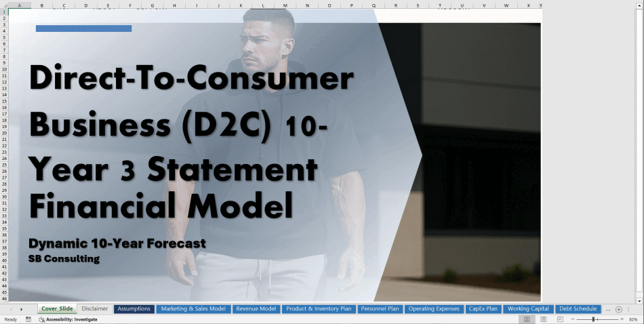Open the Marketing & Sales Model tab
Viewport: 644px width, 324px height.
[x=193, y=309]
